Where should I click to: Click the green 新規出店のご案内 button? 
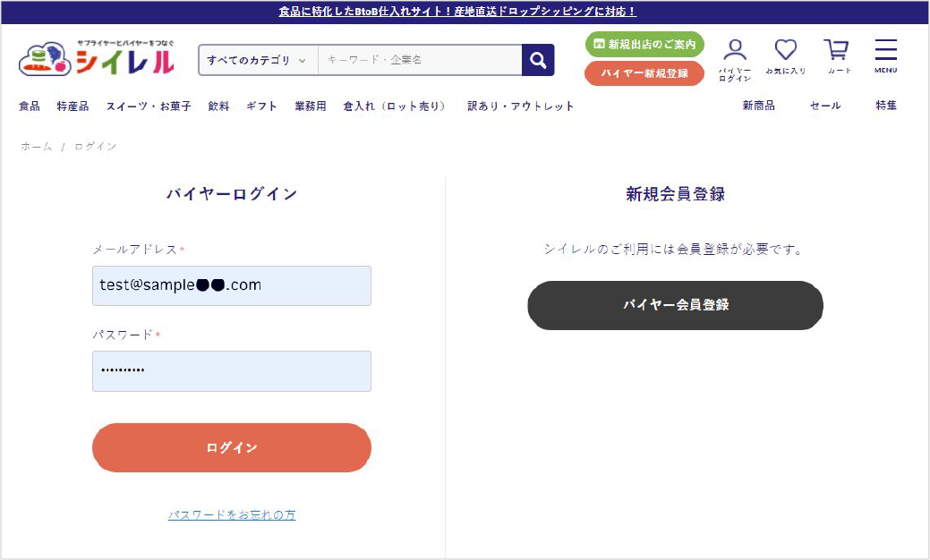pyautogui.click(x=644, y=44)
